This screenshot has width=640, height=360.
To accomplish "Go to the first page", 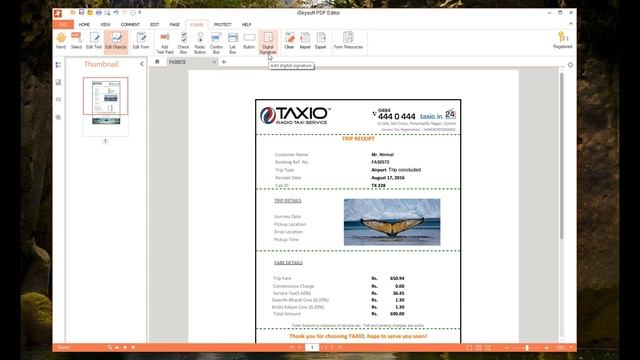I will coord(292,347).
